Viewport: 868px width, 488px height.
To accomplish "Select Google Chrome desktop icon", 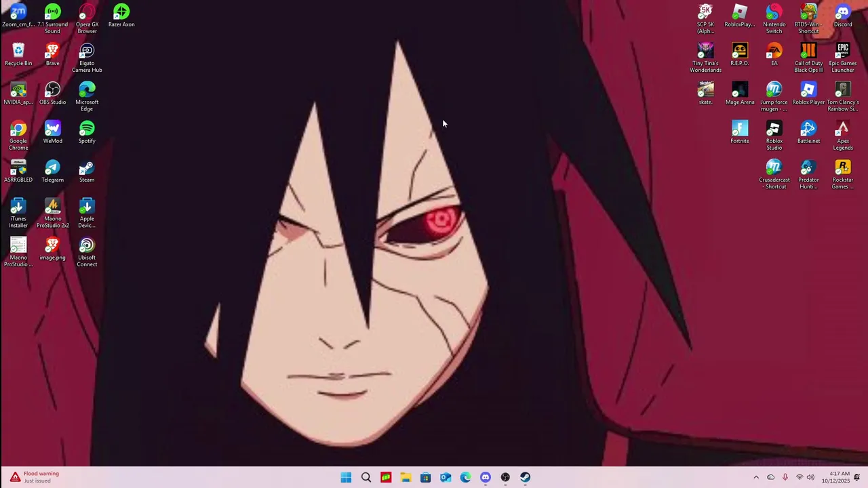I will pos(18,136).
